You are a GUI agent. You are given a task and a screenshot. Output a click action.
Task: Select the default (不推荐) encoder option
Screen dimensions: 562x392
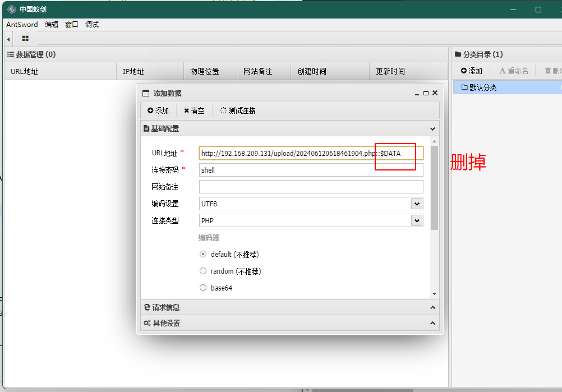coord(202,254)
